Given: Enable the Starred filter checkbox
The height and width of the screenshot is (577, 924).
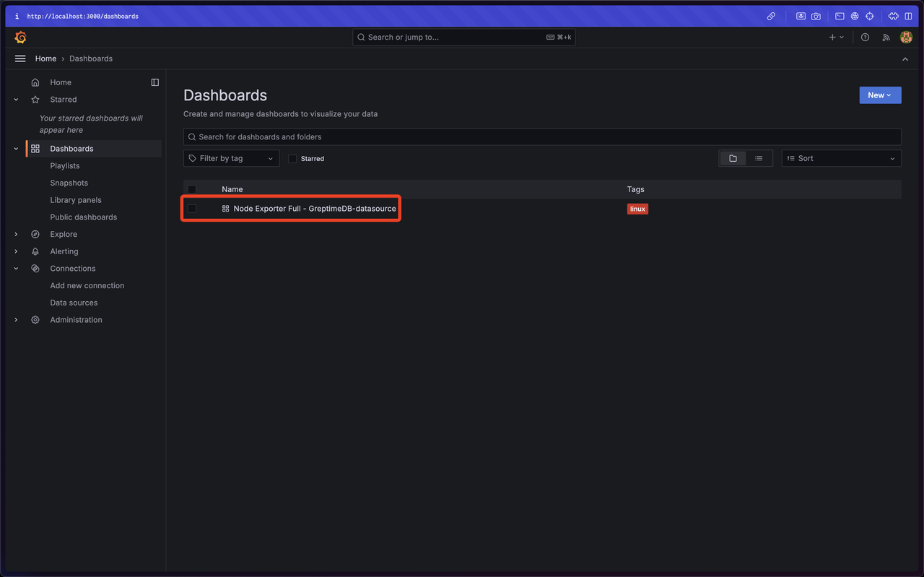Looking at the screenshot, I should (292, 158).
